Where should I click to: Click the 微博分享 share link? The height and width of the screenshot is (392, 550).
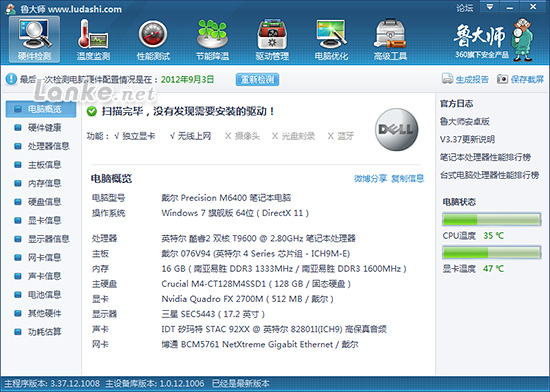[370, 179]
